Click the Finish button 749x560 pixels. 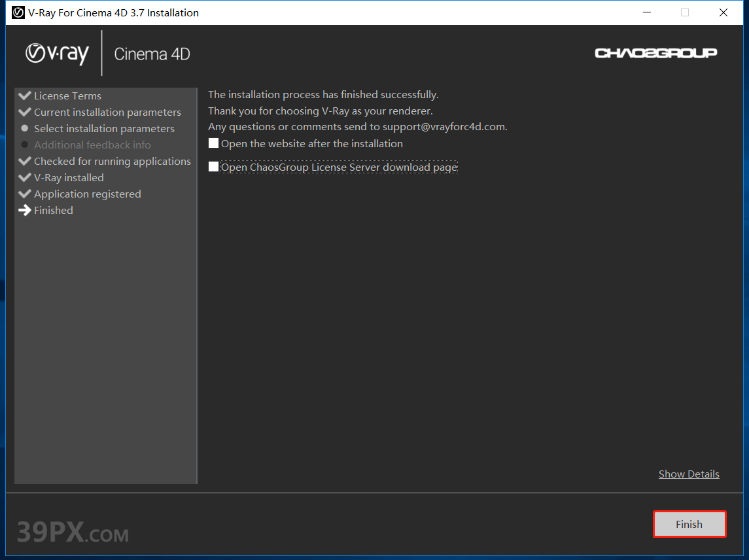689,524
